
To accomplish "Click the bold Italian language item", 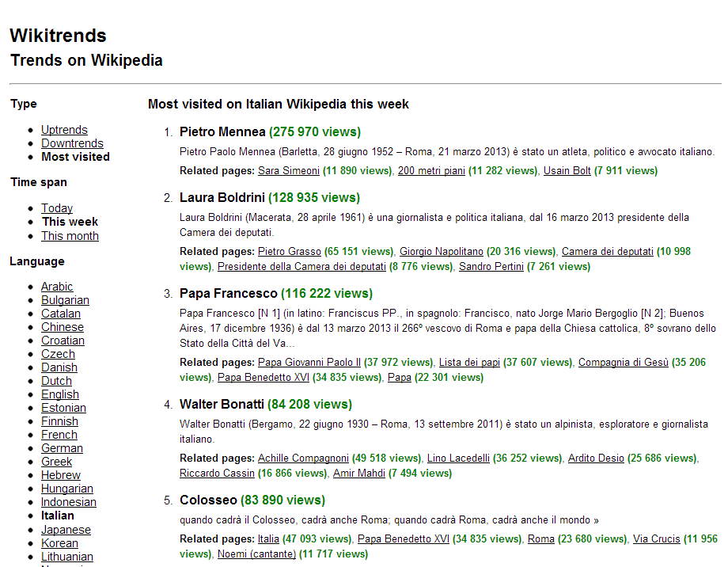I will tap(58, 516).
